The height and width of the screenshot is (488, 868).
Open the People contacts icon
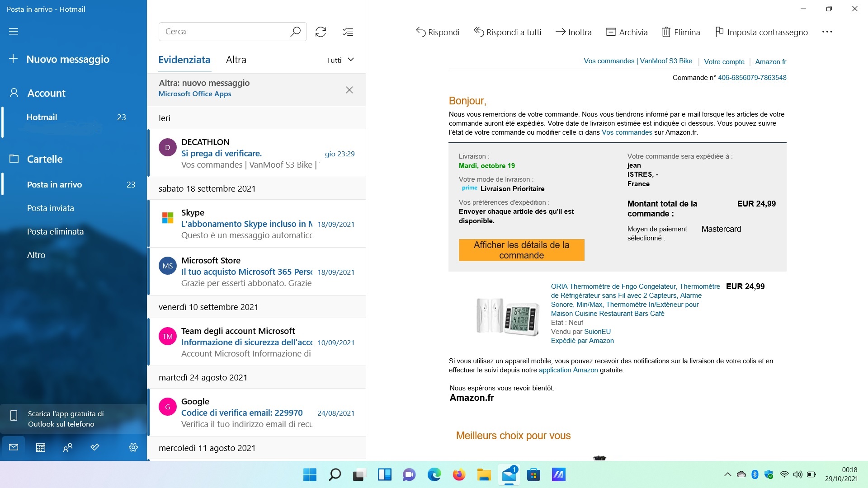[68, 447]
